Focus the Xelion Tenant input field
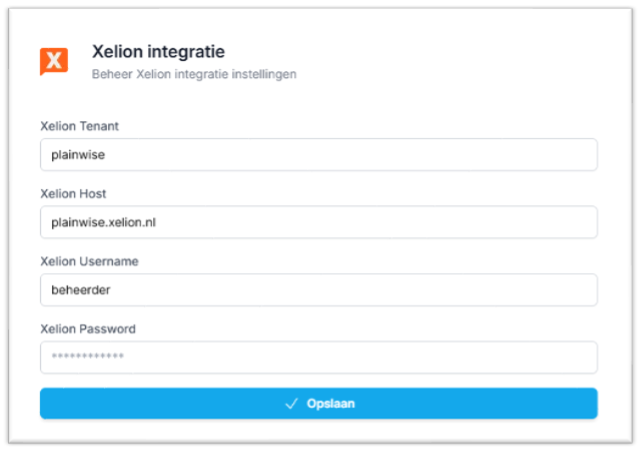The width and height of the screenshot is (640, 452). [318, 155]
